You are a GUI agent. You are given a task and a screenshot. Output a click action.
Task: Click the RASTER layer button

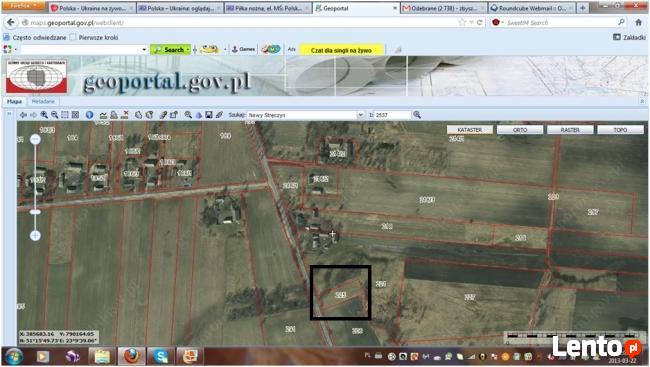570,130
